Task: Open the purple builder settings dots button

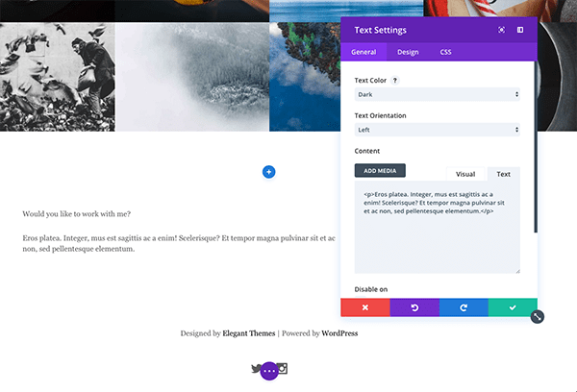Action: point(269,371)
